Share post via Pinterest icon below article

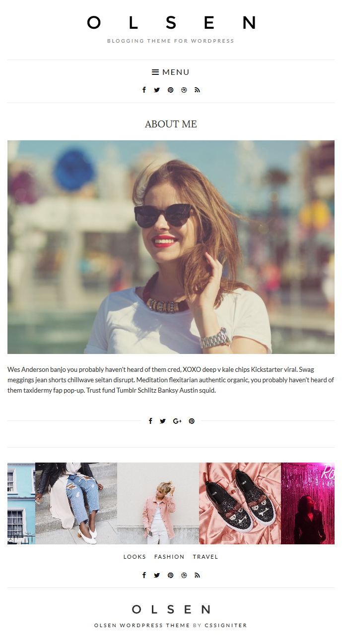tap(192, 421)
